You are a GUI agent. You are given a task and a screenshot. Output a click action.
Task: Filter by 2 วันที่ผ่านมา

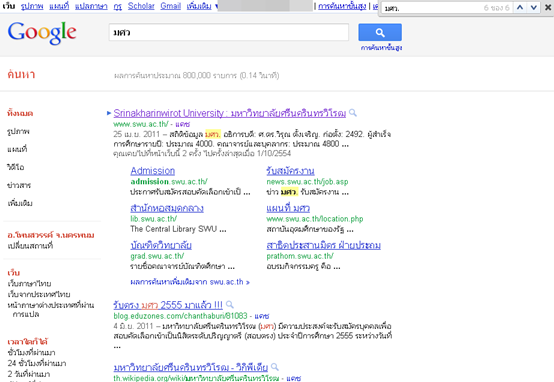point(29,374)
